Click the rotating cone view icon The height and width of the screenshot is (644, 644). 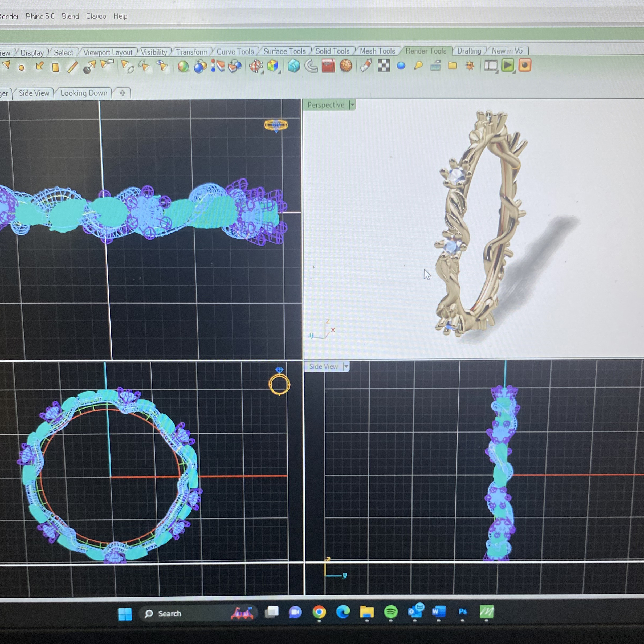(144, 66)
